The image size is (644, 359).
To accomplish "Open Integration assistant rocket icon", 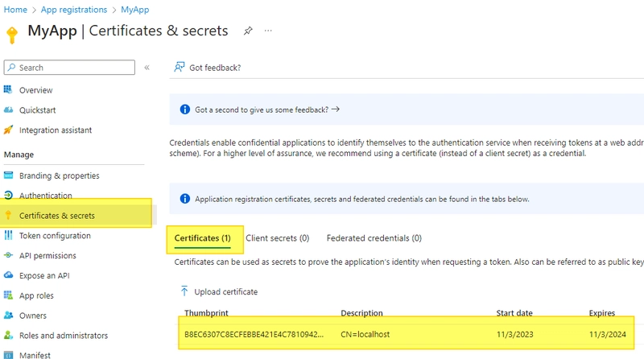I will point(8,130).
